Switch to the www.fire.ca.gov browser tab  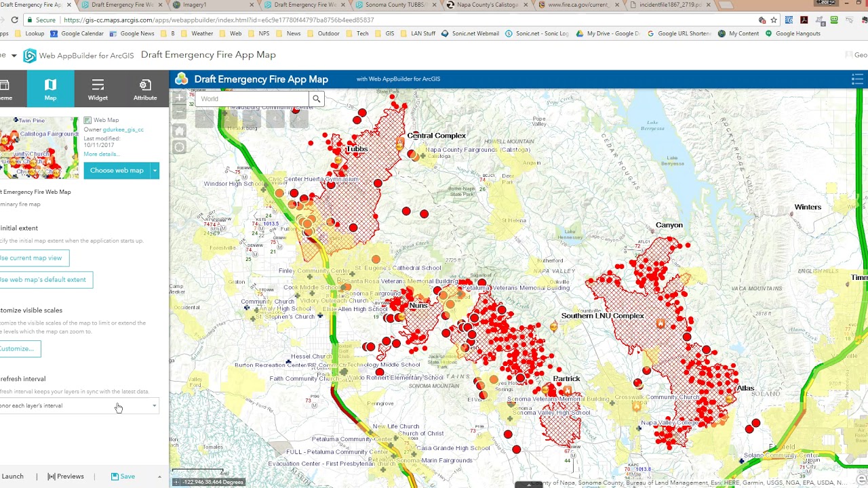pyautogui.click(x=578, y=5)
